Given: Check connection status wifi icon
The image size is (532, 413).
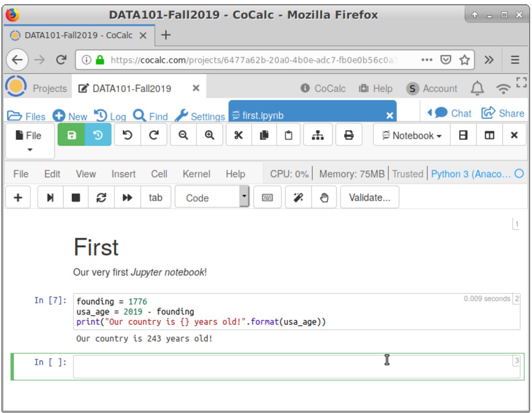Looking at the screenshot, I should coord(503,89).
